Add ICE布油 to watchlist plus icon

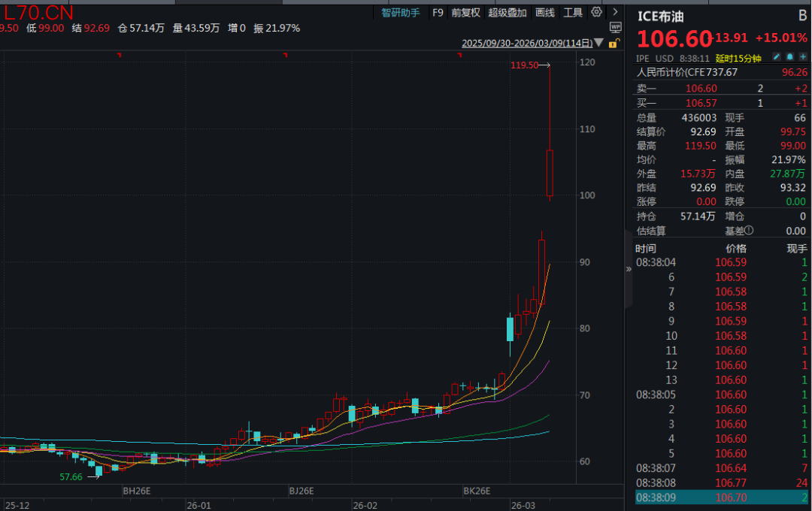click(803, 57)
